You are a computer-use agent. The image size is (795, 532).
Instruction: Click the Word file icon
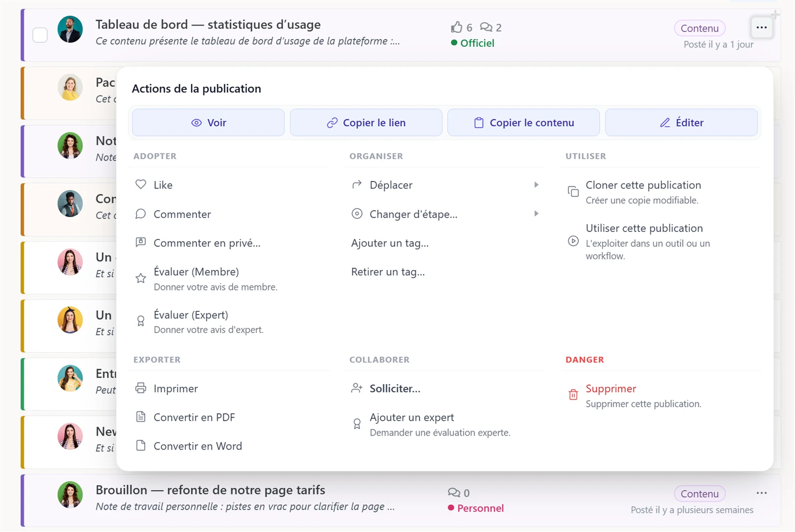(x=141, y=446)
